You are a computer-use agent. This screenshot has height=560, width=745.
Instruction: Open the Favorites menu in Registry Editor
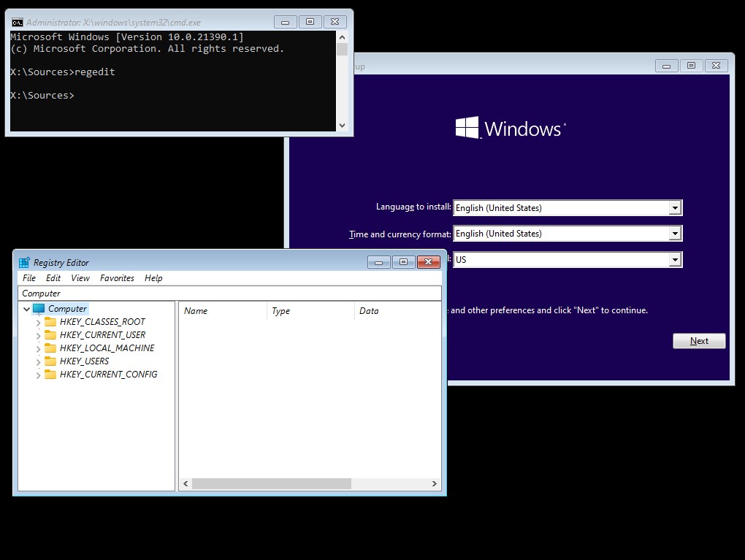click(x=117, y=278)
